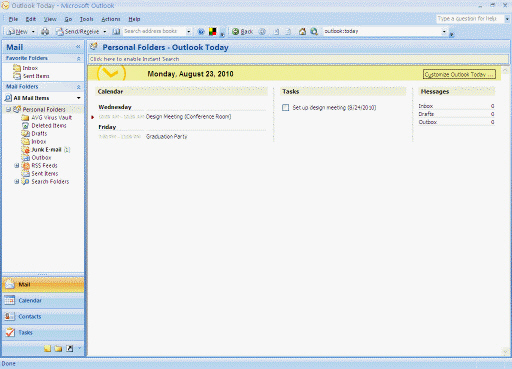This screenshot has height=369, width=512.
Task: Open the Design Meeting calendar entry
Action: pyautogui.click(x=188, y=117)
